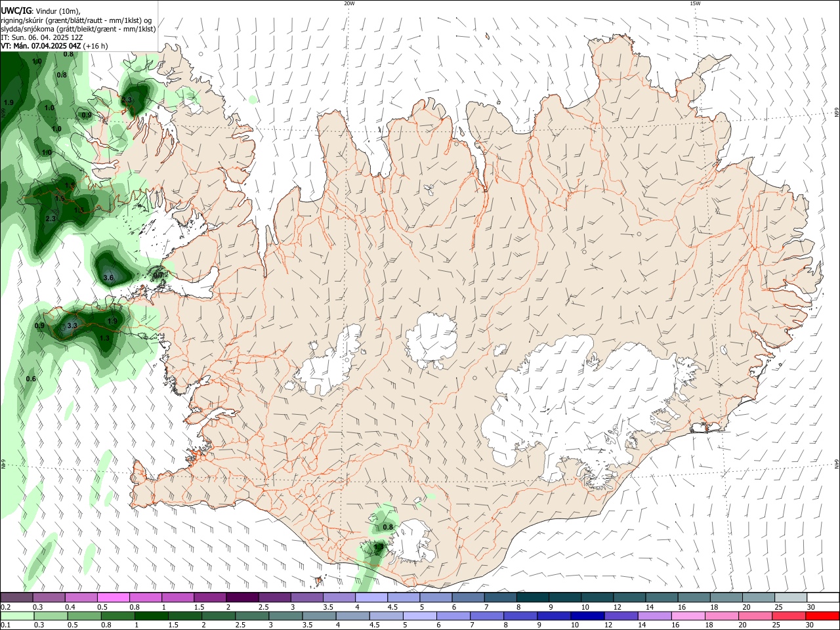Click the darkest green bottom-row swatch between 1 and 1.5
The width and height of the screenshot is (840, 630).
[152, 616]
